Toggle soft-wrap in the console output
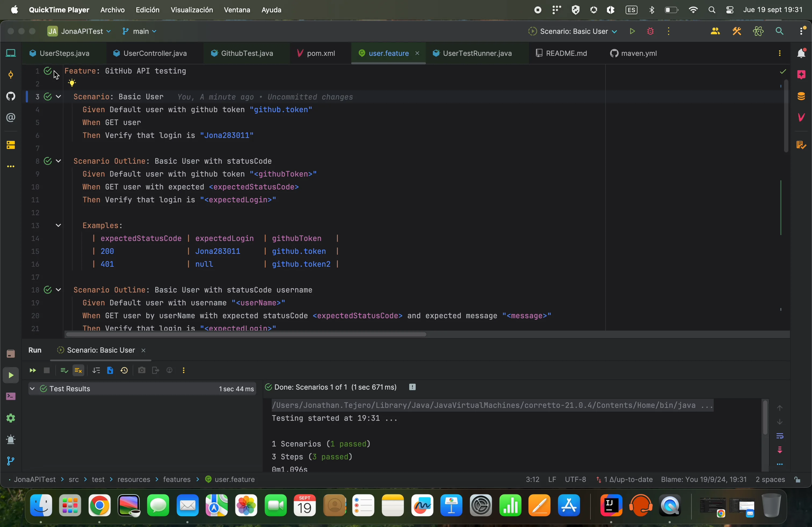The width and height of the screenshot is (812, 527). [780, 436]
